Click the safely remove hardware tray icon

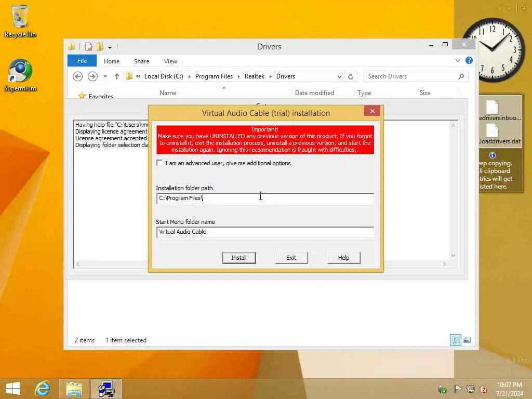pyautogui.click(x=443, y=389)
